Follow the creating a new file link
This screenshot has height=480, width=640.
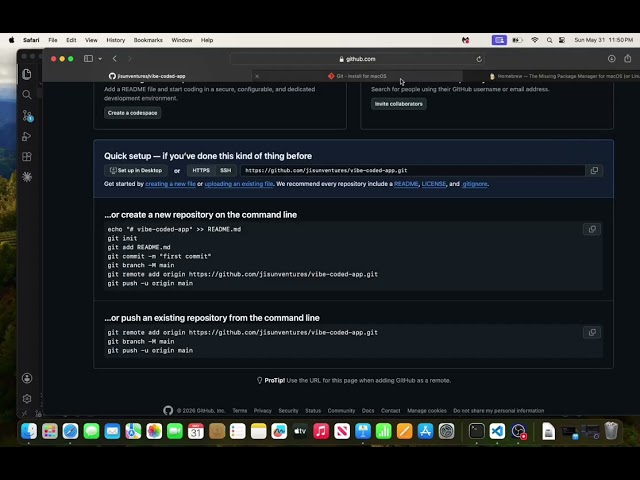point(170,184)
